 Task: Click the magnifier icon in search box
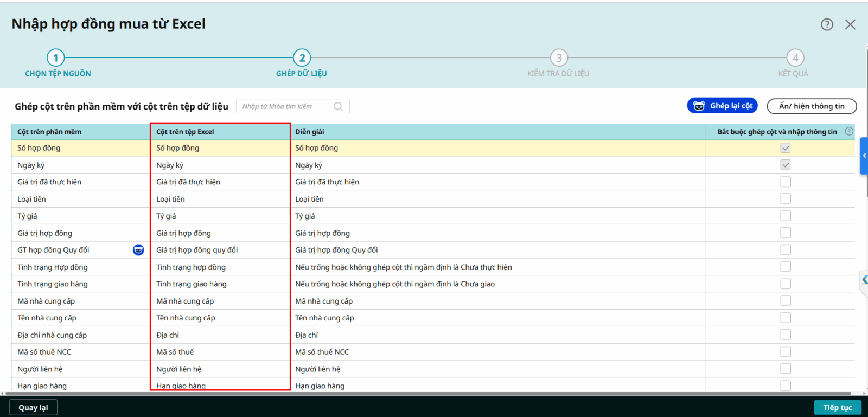click(338, 106)
